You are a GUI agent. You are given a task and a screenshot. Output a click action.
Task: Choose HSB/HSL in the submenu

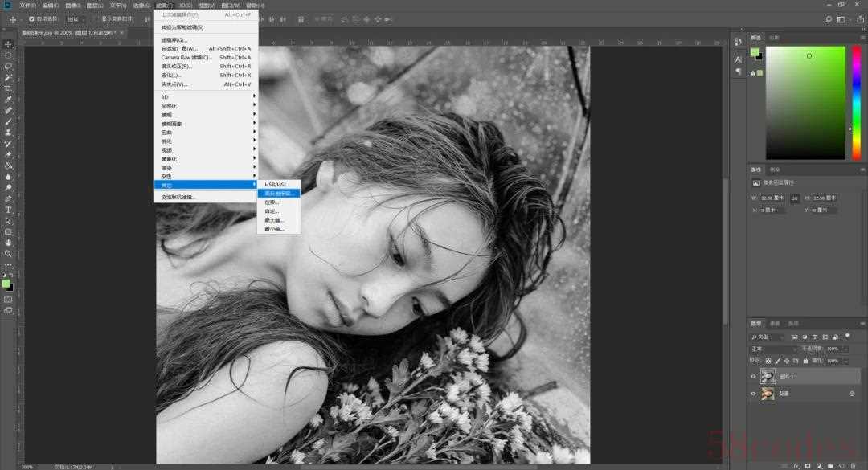279,184
